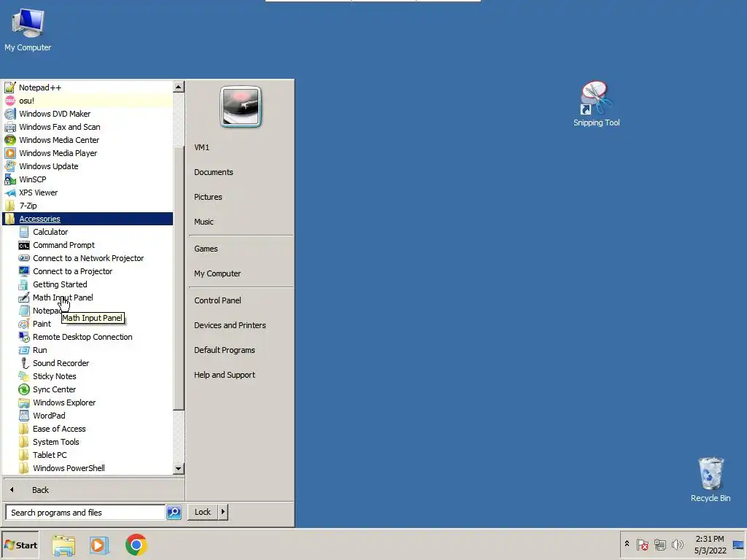The height and width of the screenshot is (560, 747).
Task: Click the Start button
Action: [20, 545]
